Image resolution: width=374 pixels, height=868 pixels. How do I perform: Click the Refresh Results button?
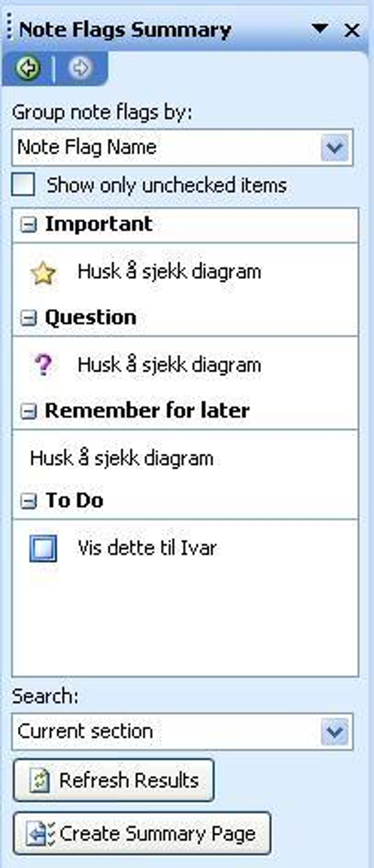click(114, 780)
